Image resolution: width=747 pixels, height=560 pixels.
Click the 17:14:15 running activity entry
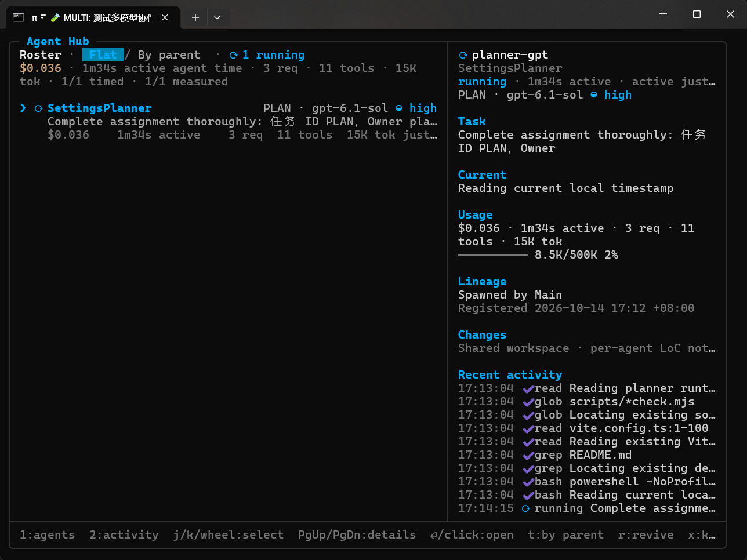click(x=587, y=508)
